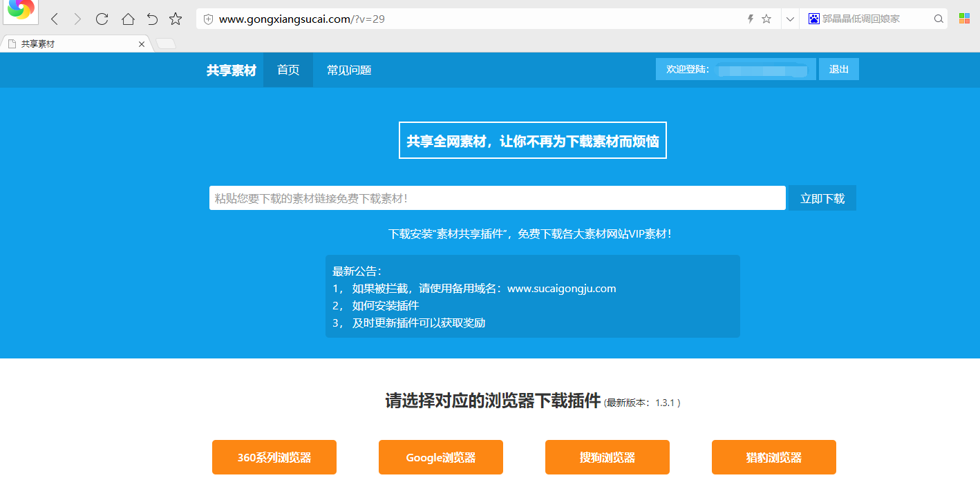Reload the page with refresh icon
This screenshot has width=980, height=480.
click(x=102, y=19)
